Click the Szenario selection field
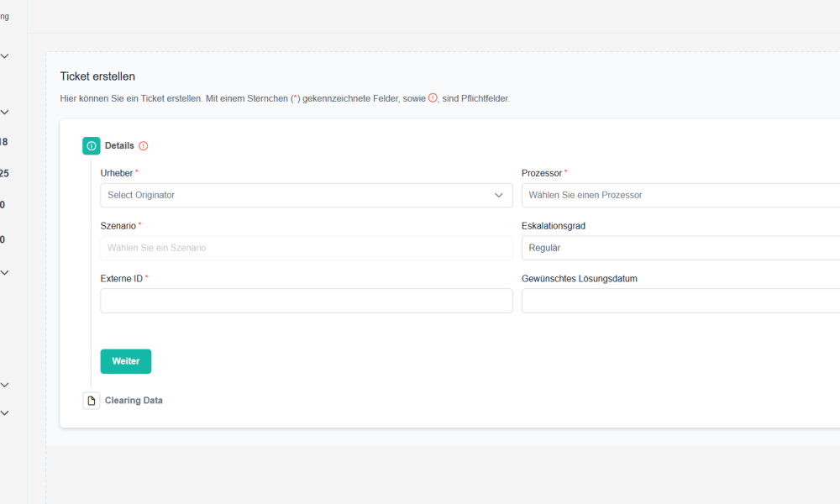Image resolution: width=840 pixels, height=504 pixels. pos(306,248)
